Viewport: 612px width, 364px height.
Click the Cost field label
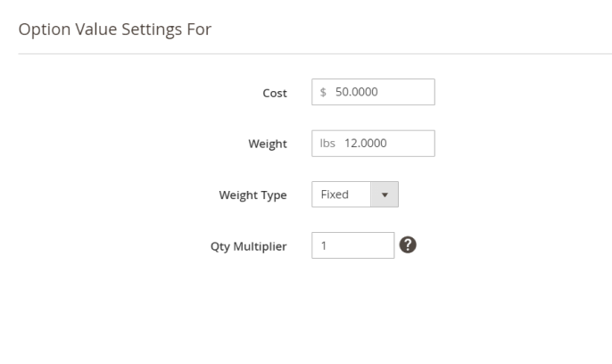click(274, 93)
